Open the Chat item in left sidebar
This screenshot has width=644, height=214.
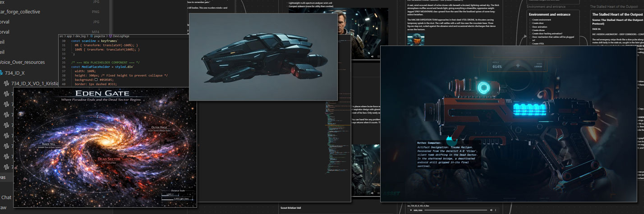point(6,197)
